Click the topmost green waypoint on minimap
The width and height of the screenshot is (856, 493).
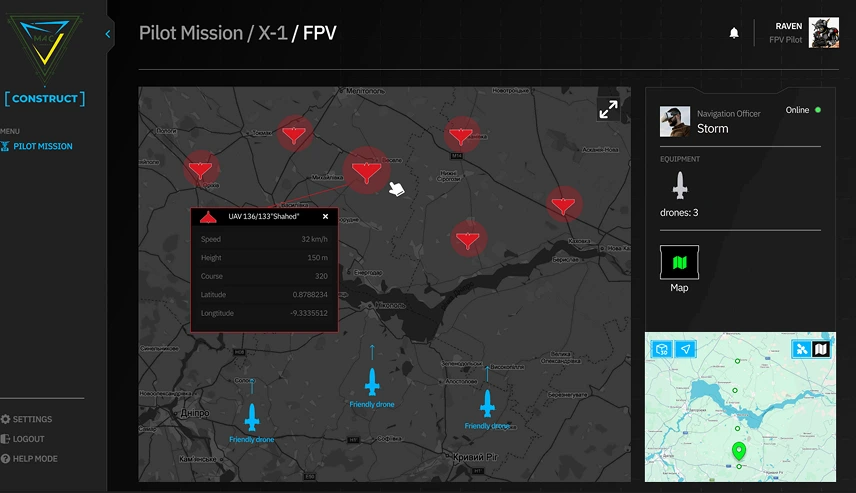(x=738, y=361)
